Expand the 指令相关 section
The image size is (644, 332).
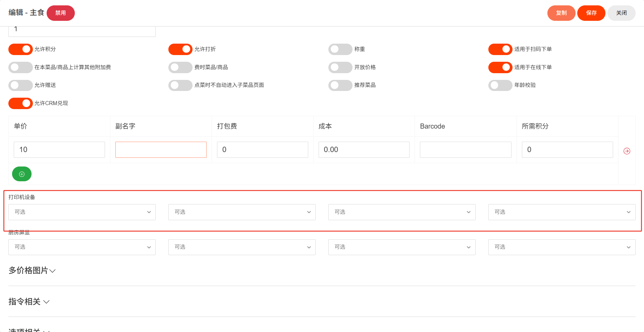pyautogui.click(x=29, y=302)
